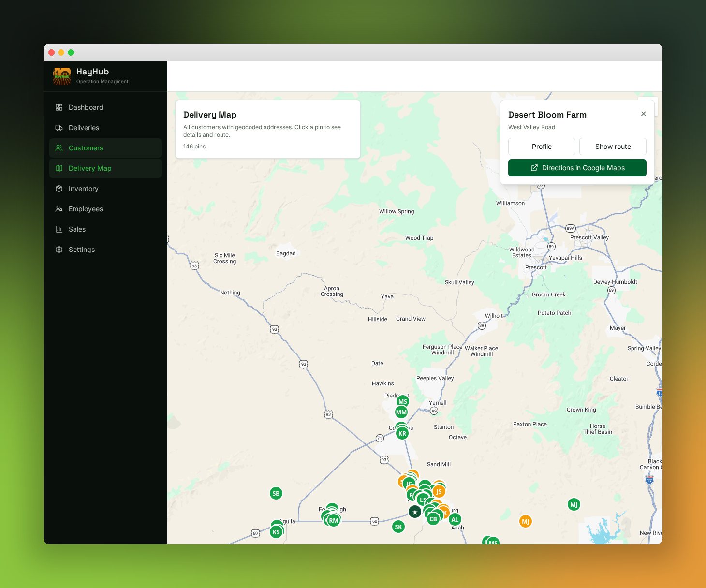Viewport: 706px width, 588px height.
Task: Click the 'Desert Bloom Farm' title
Action: pos(547,115)
